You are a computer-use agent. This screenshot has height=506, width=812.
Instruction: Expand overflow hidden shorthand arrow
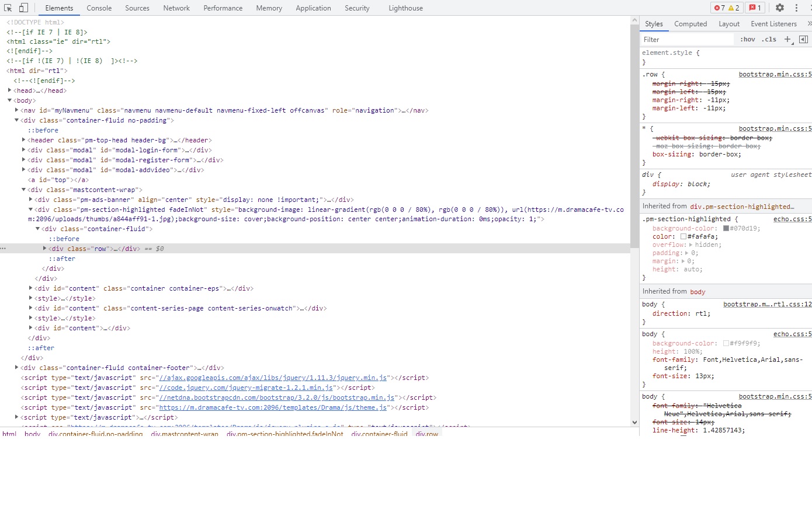(x=692, y=245)
